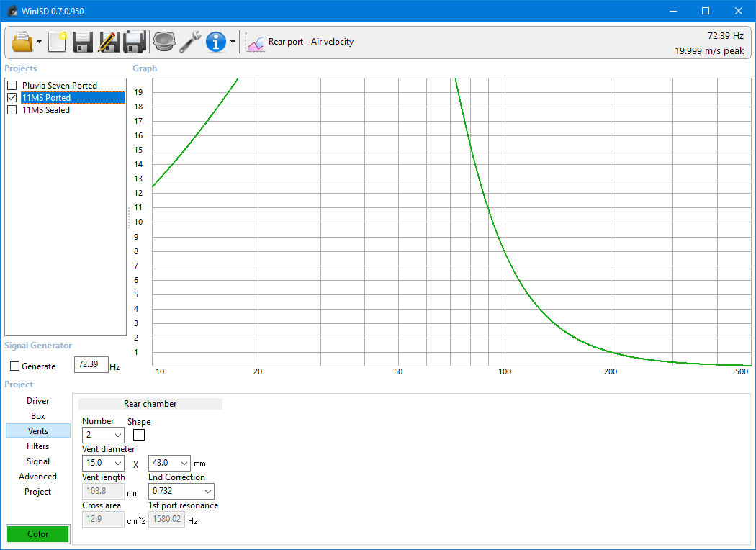Image resolution: width=756 pixels, height=550 pixels.
Task: Click the Rear chamber header
Action: (150, 404)
